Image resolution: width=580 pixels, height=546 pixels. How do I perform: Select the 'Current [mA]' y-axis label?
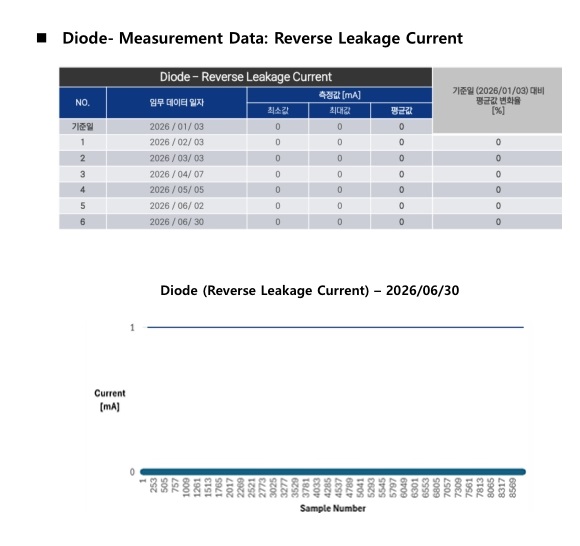(x=110, y=400)
